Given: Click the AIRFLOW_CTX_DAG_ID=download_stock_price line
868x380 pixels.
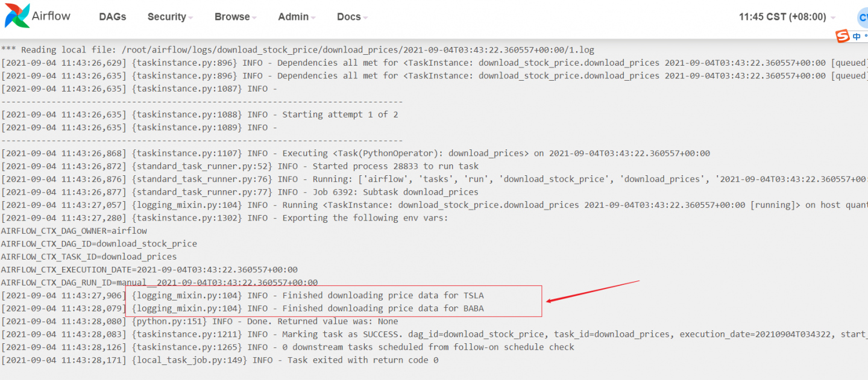Looking at the screenshot, I should 99,244.
